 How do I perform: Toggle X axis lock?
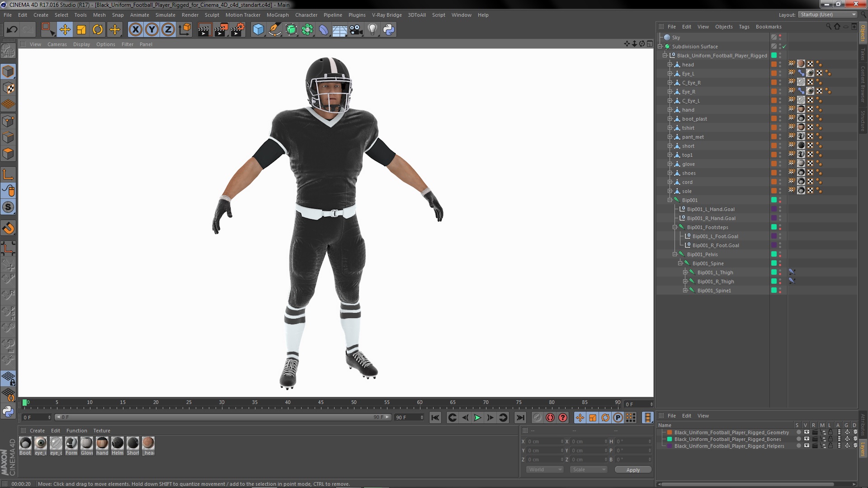pyautogui.click(x=135, y=30)
